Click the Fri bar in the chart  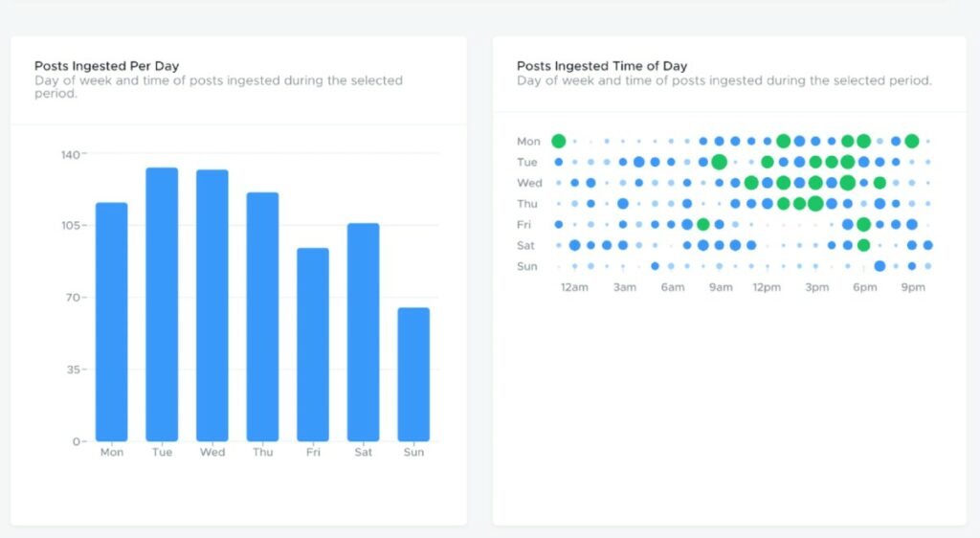tap(313, 344)
